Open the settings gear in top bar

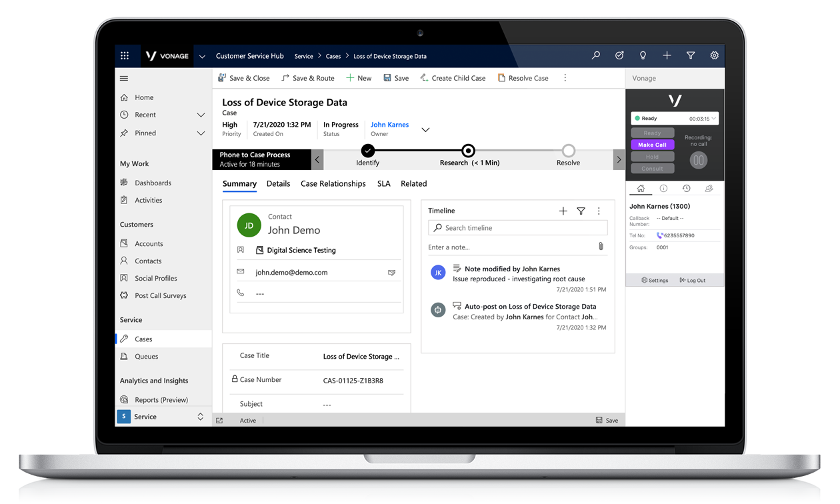click(714, 56)
